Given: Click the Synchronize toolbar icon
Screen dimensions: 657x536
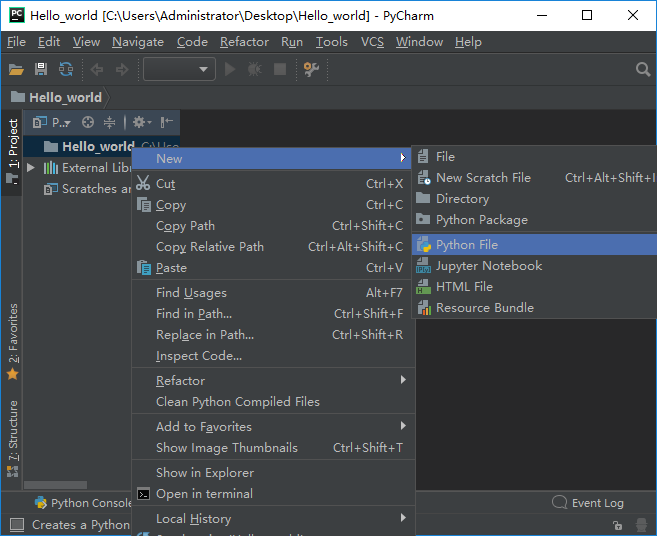Looking at the screenshot, I should coord(66,69).
